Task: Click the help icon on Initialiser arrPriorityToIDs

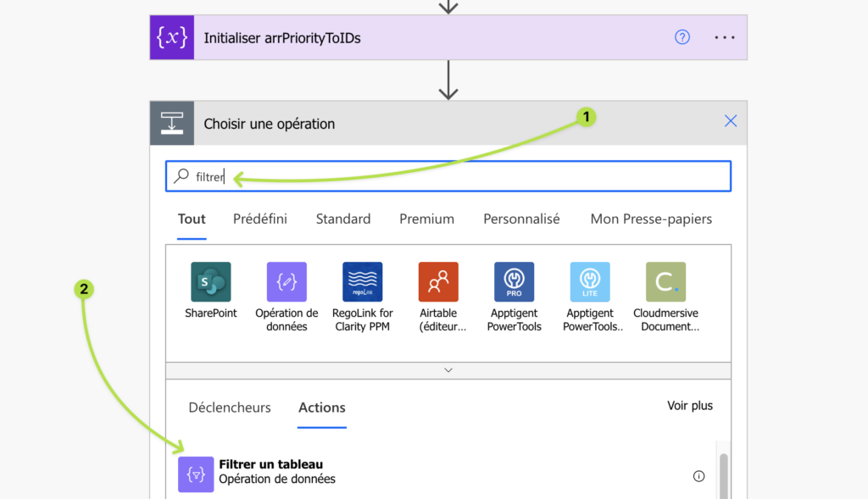Action: pyautogui.click(x=682, y=37)
